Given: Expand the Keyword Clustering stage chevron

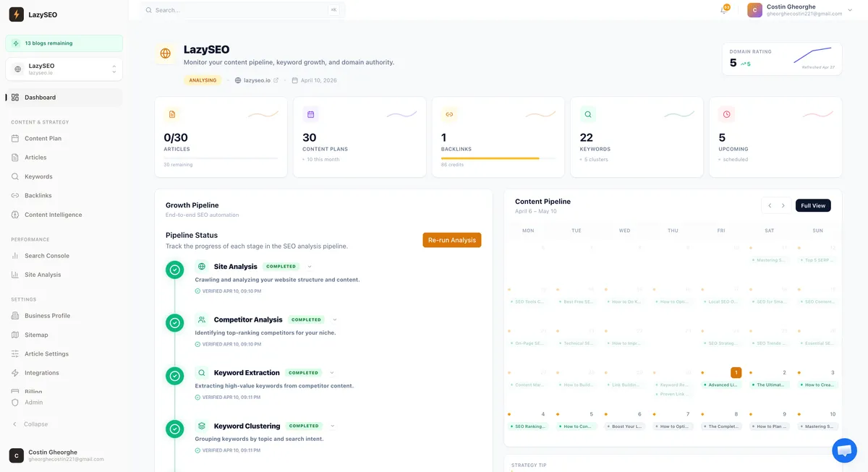Looking at the screenshot, I should [332, 426].
